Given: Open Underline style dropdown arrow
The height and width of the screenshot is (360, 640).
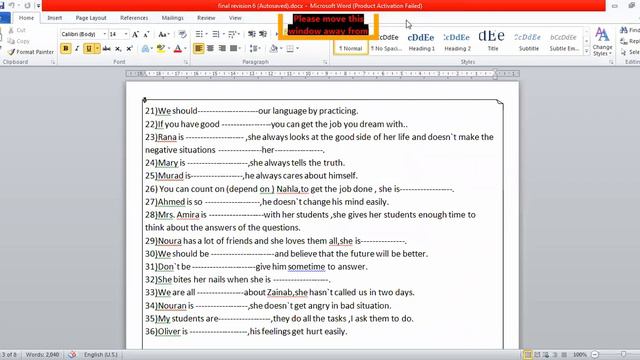Looking at the screenshot, I should [98, 49].
